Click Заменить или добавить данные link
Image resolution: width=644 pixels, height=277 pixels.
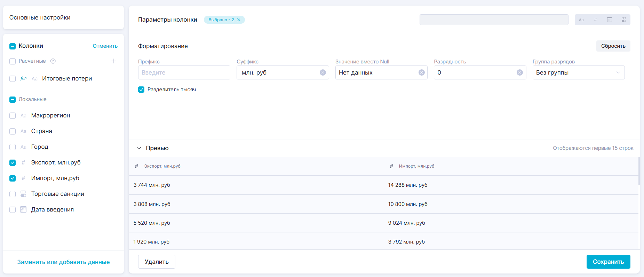pos(63,262)
